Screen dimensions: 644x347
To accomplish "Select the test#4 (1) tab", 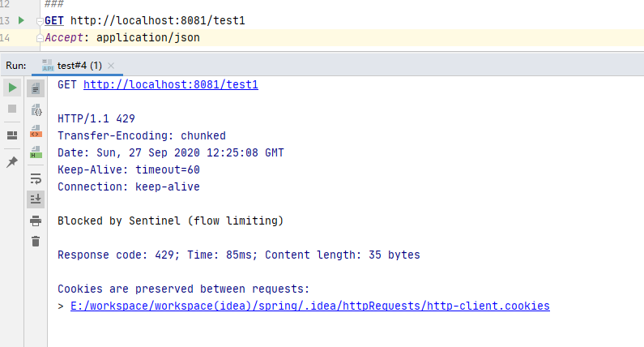I will click(x=79, y=65).
